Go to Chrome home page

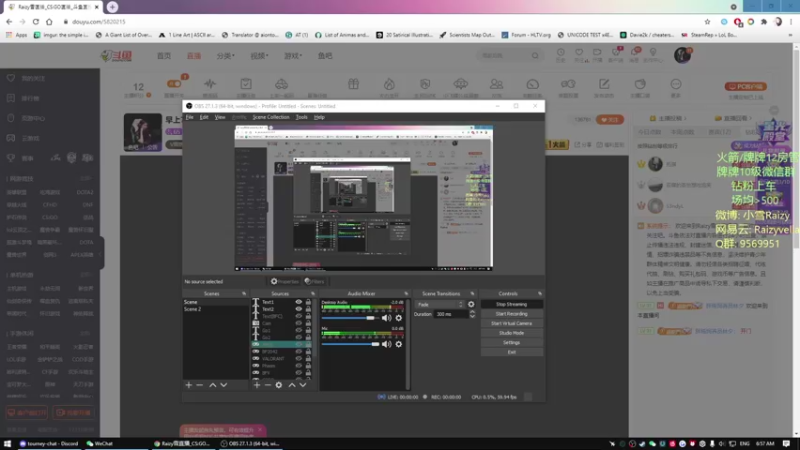[x=49, y=22]
